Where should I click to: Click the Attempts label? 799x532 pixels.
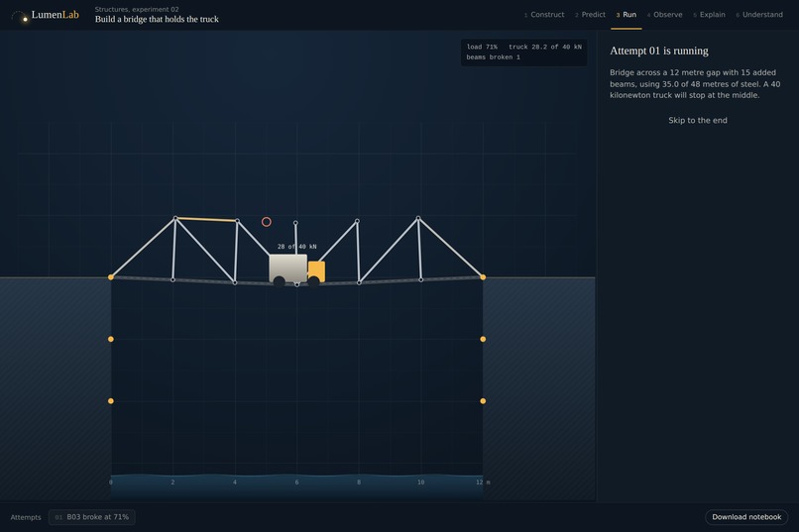pyautogui.click(x=26, y=517)
